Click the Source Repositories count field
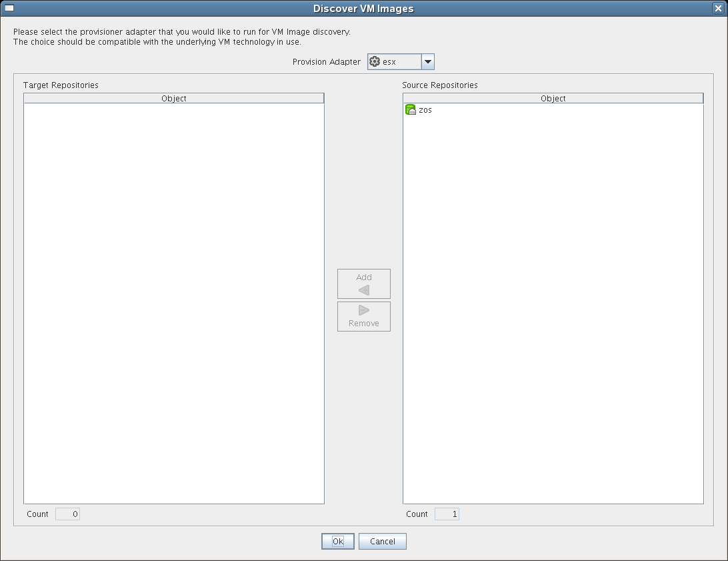Image resolution: width=728 pixels, height=561 pixels. [447, 514]
